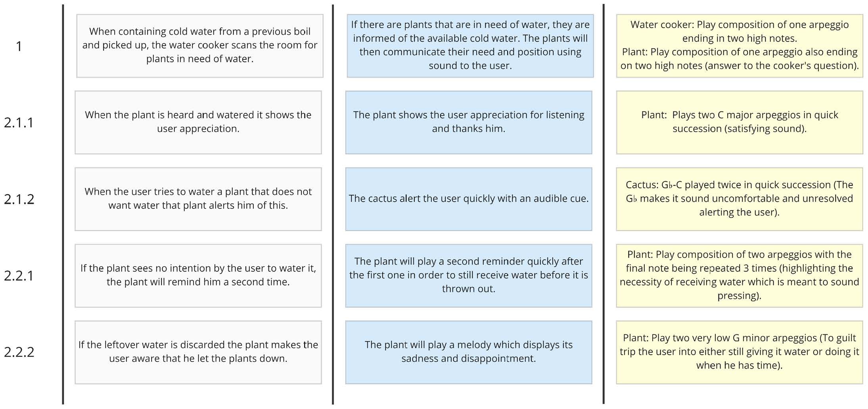Select the row label 2.2.2
The height and width of the screenshot is (409, 868).
coord(19,352)
